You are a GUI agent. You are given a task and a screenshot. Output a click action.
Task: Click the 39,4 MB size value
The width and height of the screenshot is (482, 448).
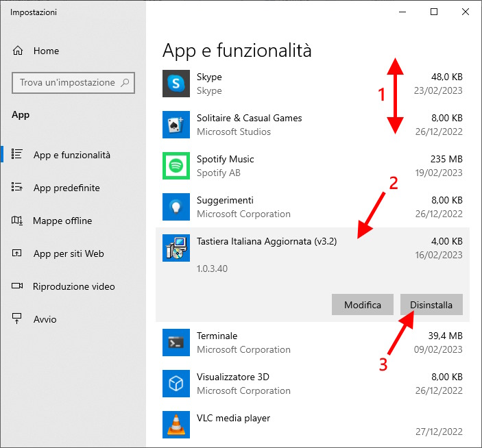click(x=446, y=336)
